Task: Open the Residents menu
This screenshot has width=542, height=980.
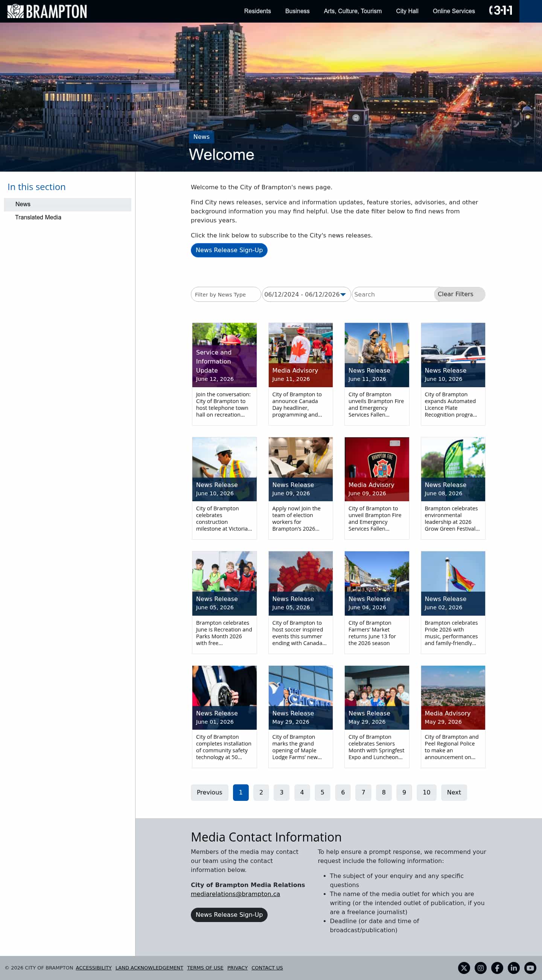Action: [257, 11]
